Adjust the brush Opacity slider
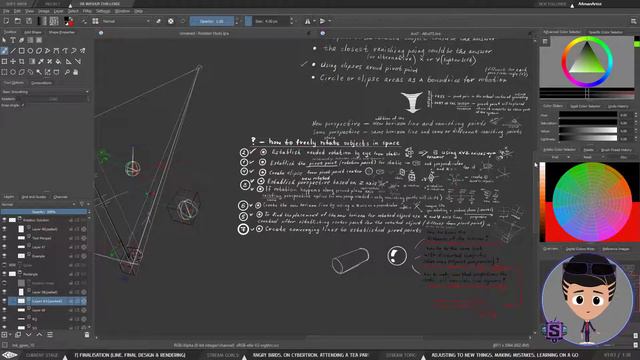 (x=212, y=21)
